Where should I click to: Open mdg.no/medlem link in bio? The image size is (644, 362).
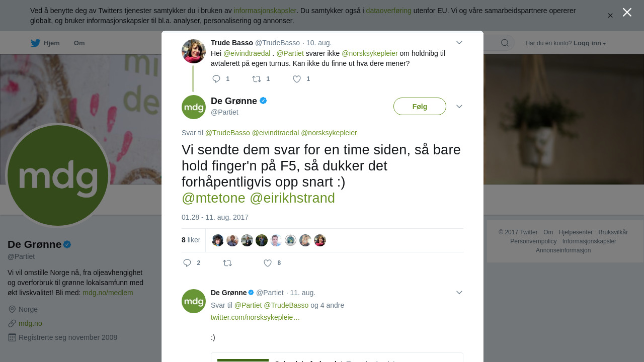pyautogui.click(x=108, y=293)
